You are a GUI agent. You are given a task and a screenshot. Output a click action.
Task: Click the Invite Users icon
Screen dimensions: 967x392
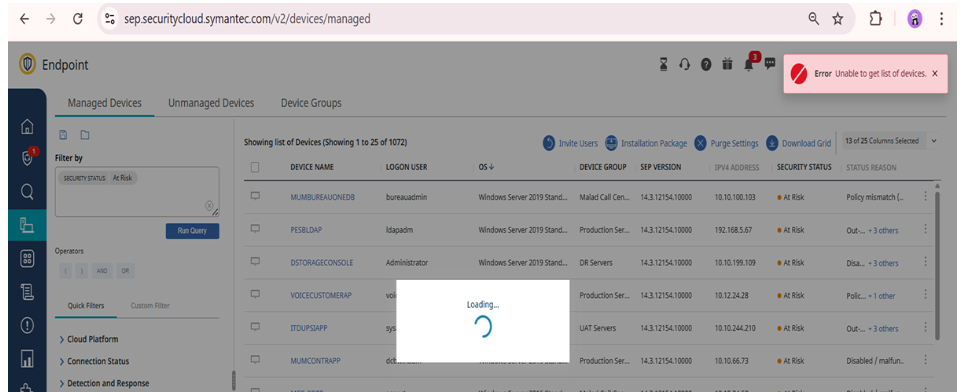[549, 143]
